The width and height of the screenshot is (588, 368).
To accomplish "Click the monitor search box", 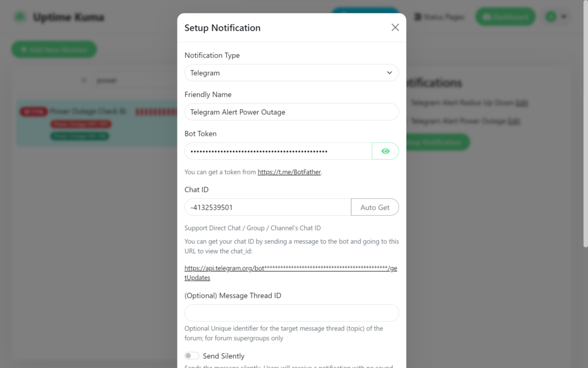I will [132, 80].
